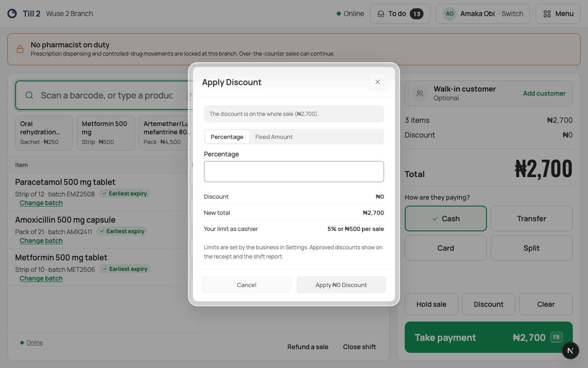Viewport: 588px width, 368px height.
Task: Choose Card as payment method
Action: (x=446, y=248)
